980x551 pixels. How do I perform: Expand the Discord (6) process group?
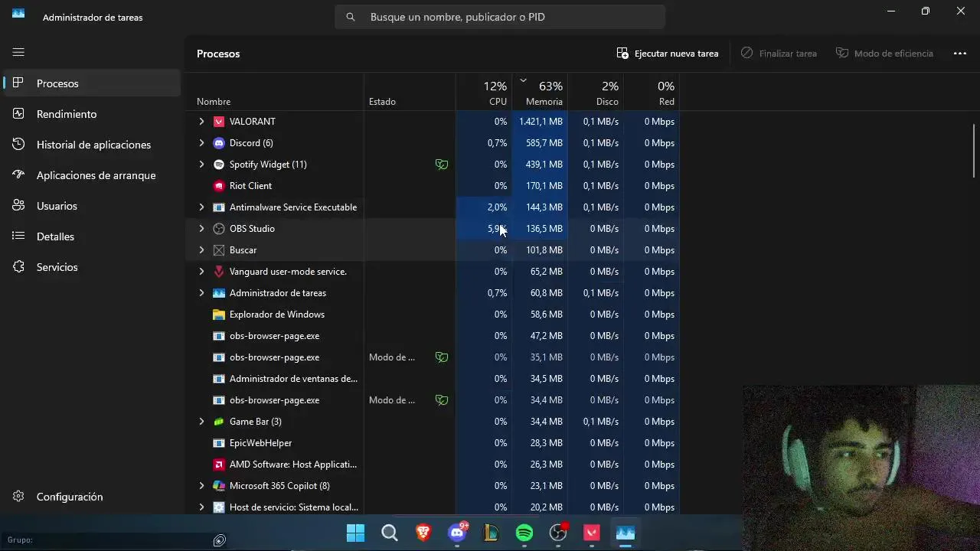(201, 143)
